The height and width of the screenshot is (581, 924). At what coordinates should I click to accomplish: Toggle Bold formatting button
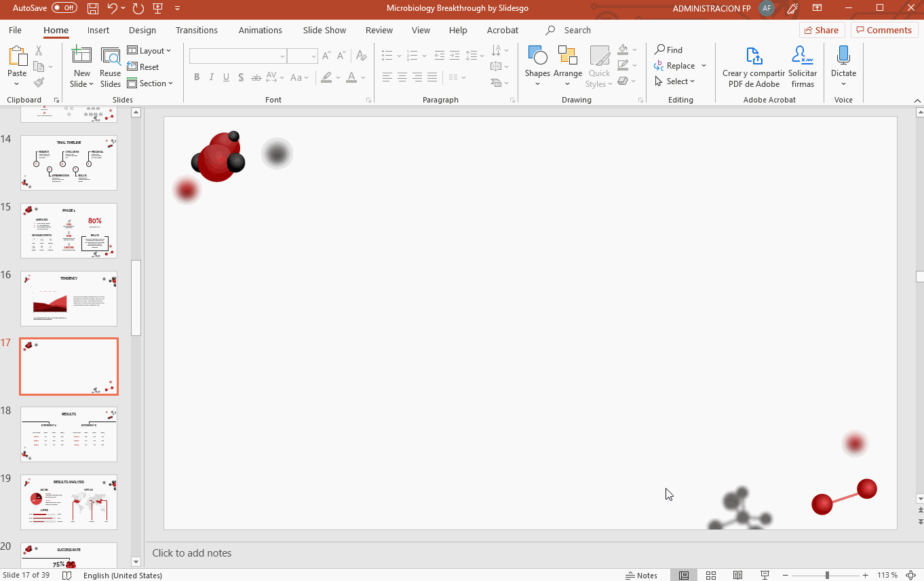click(197, 77)
